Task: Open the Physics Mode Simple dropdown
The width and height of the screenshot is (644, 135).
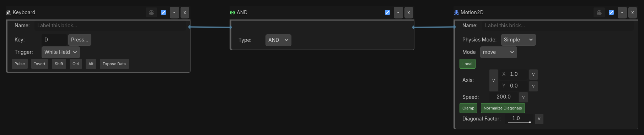Action: click(518, 40)
